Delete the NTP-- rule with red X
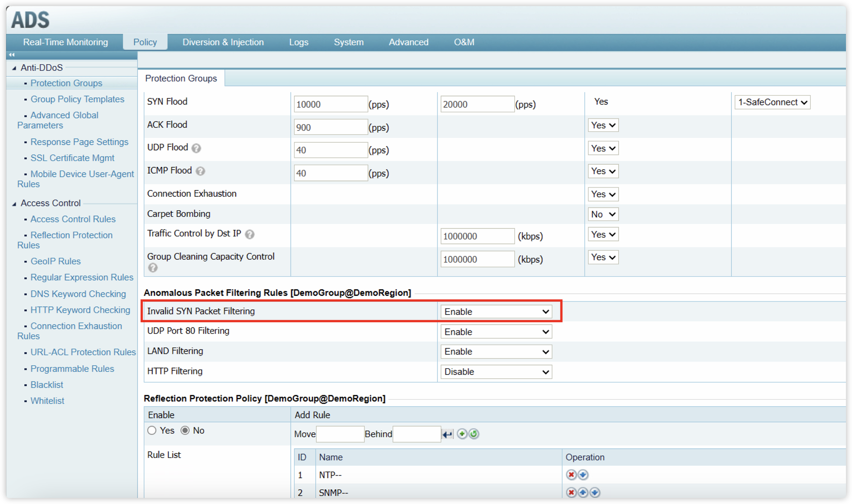 [x=571, y=475]
